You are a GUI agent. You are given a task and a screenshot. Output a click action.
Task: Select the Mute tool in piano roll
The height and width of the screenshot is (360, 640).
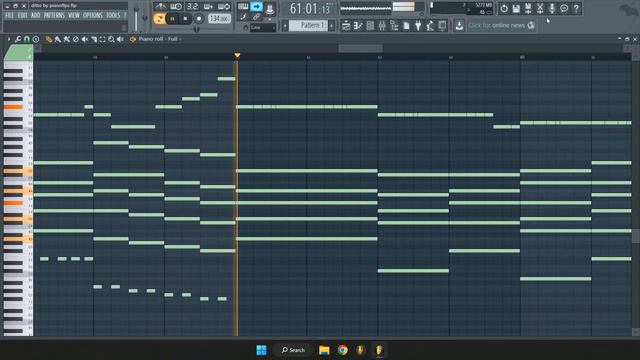point(84,39)
